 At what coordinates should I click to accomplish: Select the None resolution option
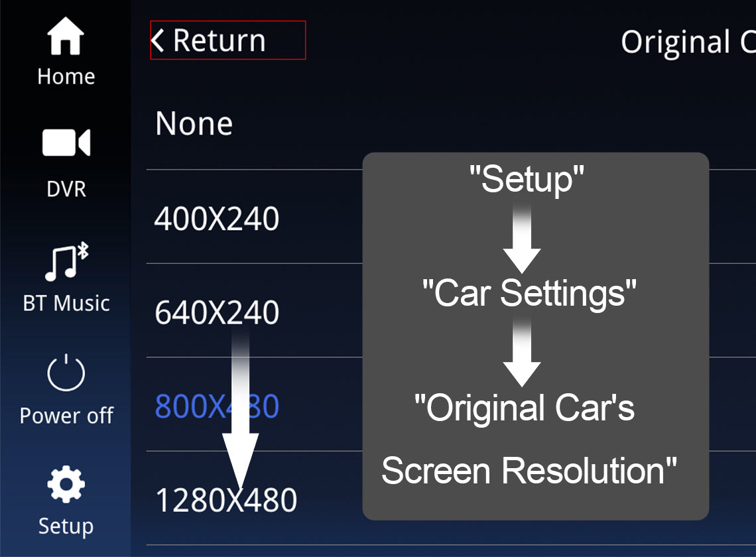coord(194,124)
